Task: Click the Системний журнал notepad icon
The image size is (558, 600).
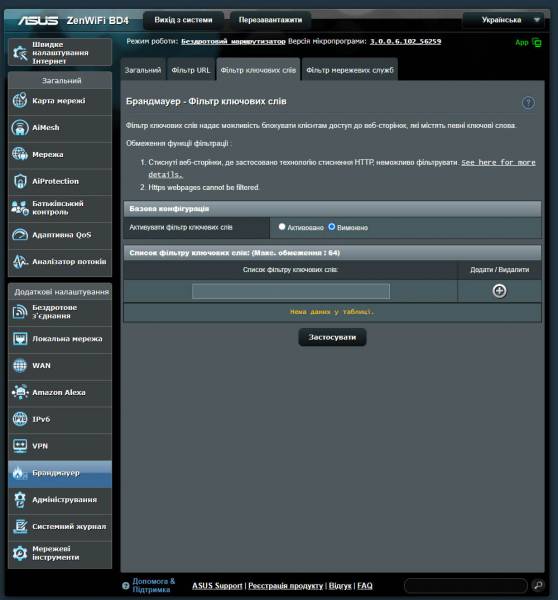Action: 20,527
